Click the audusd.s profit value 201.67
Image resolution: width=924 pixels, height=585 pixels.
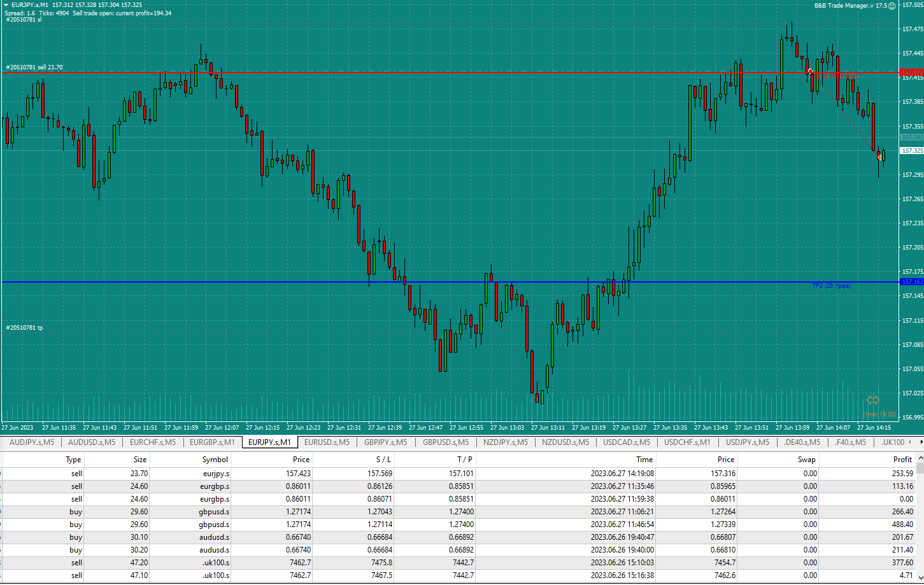pyautogui.click(x=903, y=537)
